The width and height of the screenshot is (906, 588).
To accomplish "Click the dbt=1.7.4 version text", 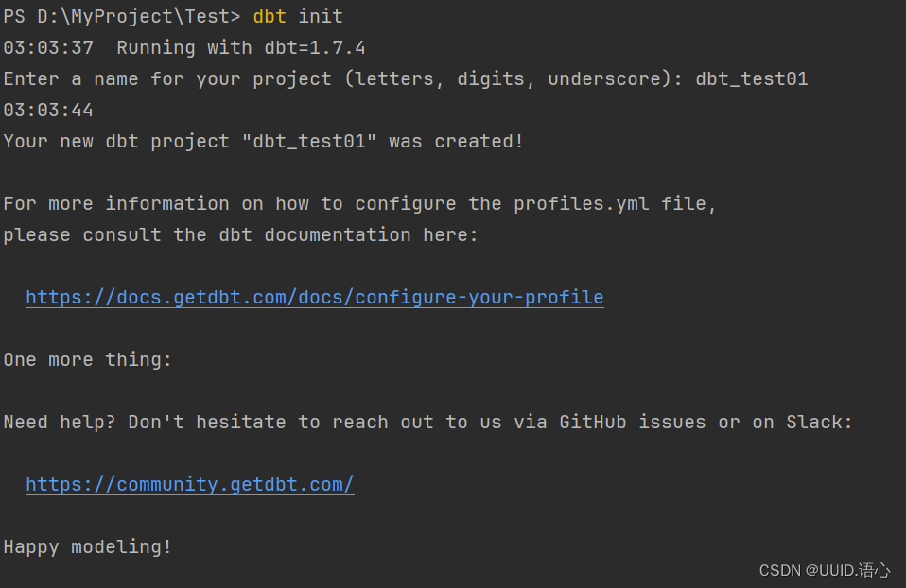I will tap(314, 47).
